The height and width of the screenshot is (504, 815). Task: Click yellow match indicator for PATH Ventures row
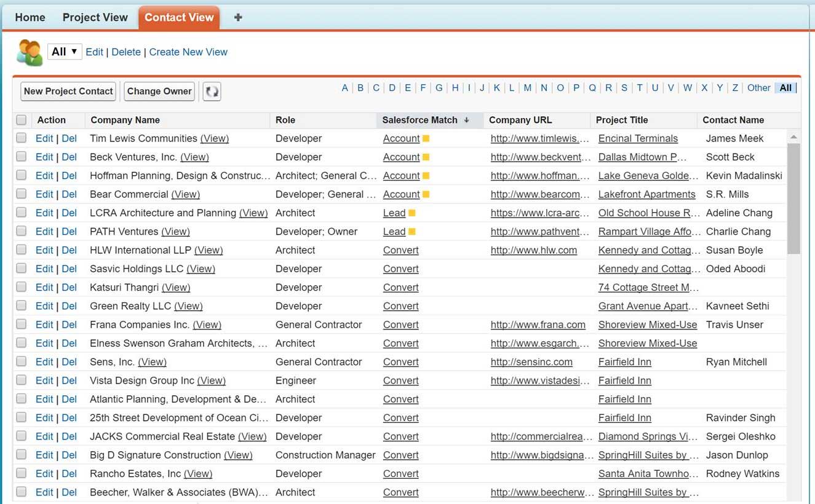412,232
